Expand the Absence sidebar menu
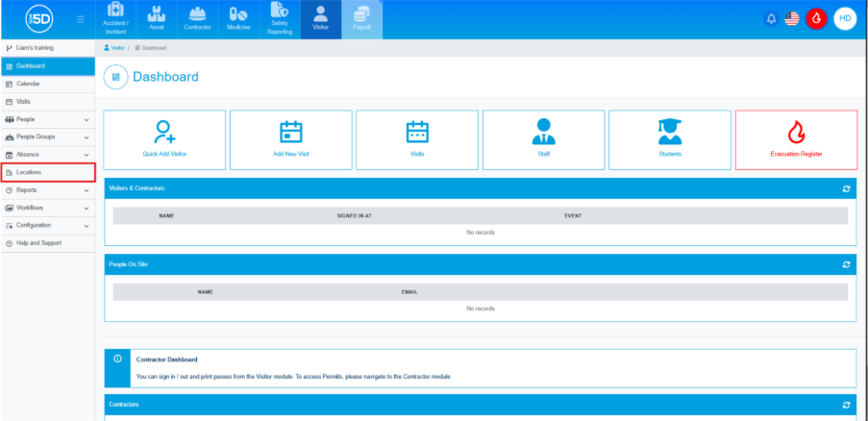 coord(48,155)
